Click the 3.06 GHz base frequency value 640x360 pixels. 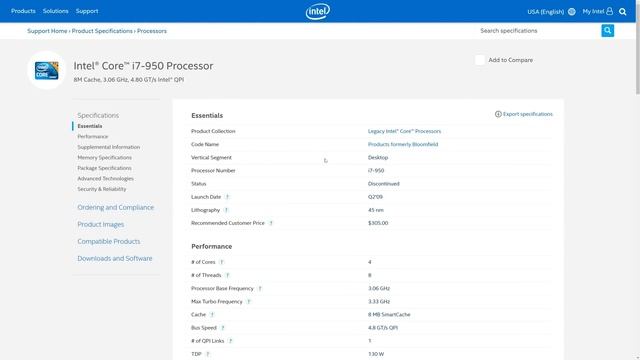[379, 289]
